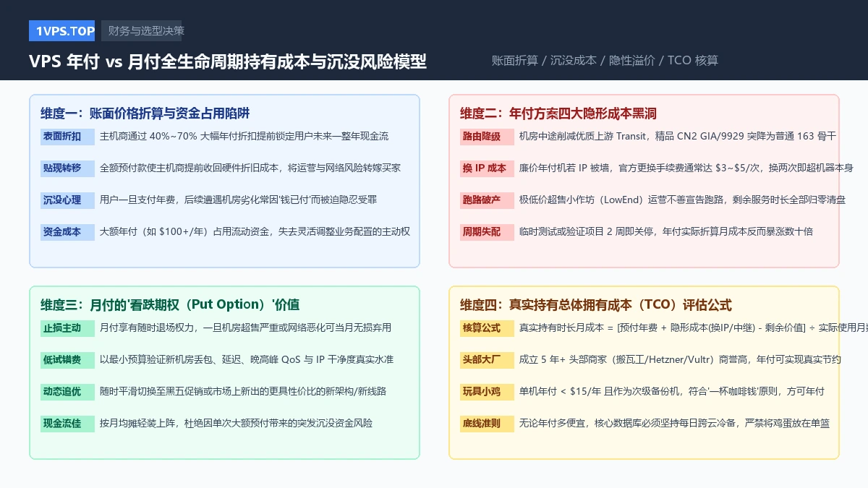Click the 现金流佳 label
This screenshot has height=488, width=868.
click(x=67, y=424)
